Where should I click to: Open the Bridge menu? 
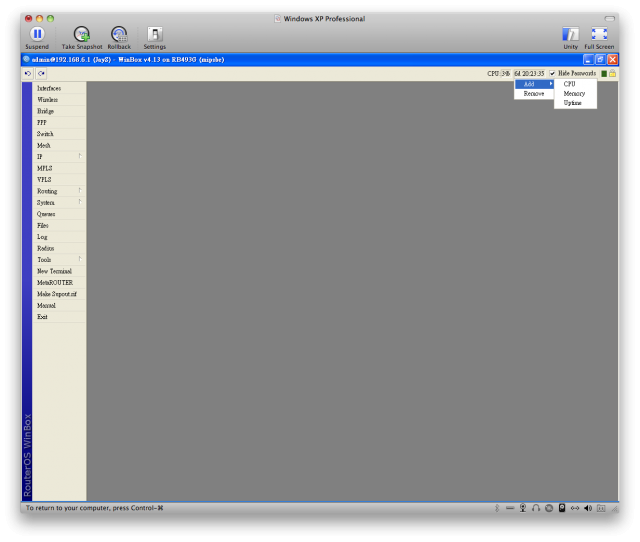click(59, 111)
